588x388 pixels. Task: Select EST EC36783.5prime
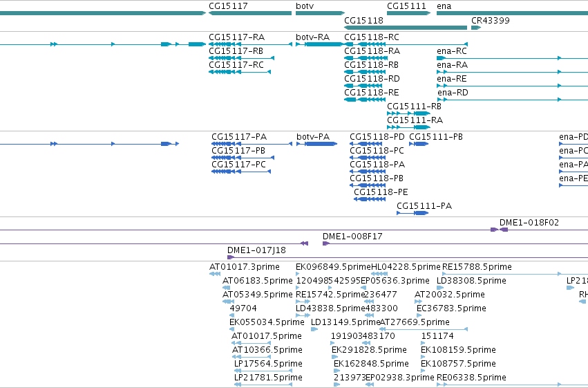451,309
